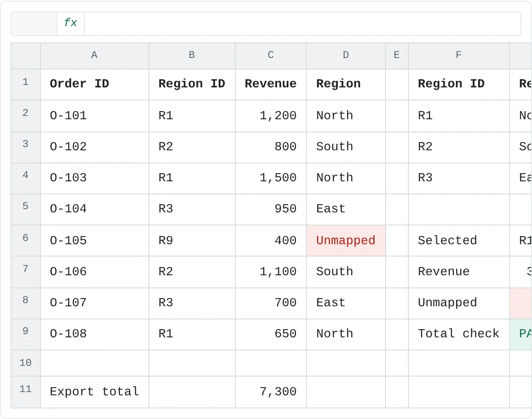Click the 7,300 total cell
532x419 pixels.
[271, 392]
